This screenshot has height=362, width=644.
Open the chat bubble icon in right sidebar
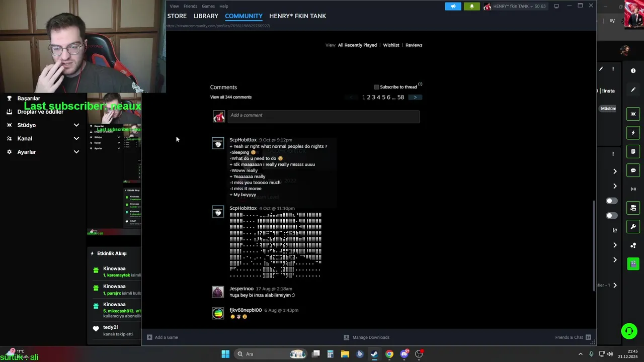(x=633, y=170)
